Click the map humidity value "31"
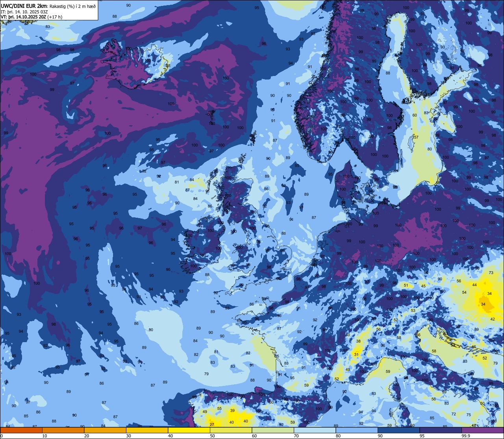This screenshot has width=504, height=439. pos(356,354)
